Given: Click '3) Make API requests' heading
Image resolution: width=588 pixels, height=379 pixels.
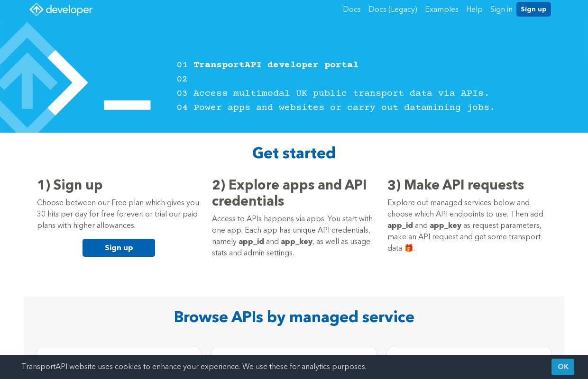Looking at the screenshot, I should click(456, 185).
